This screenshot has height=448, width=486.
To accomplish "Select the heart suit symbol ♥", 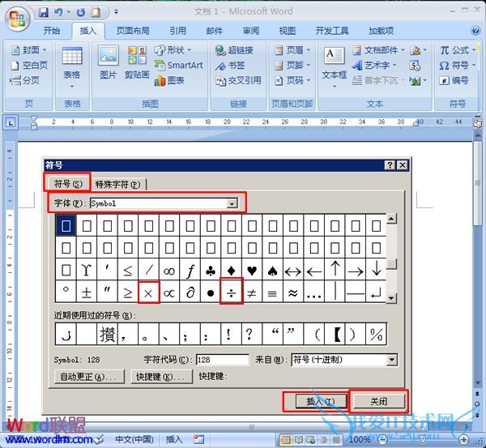I will point(252,271).
